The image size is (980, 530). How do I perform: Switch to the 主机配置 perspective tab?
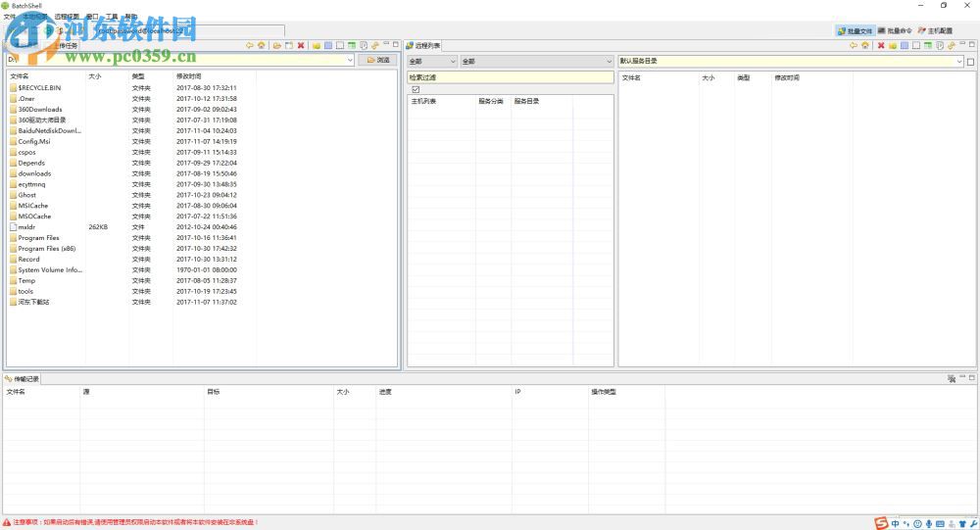click(936, 30)
